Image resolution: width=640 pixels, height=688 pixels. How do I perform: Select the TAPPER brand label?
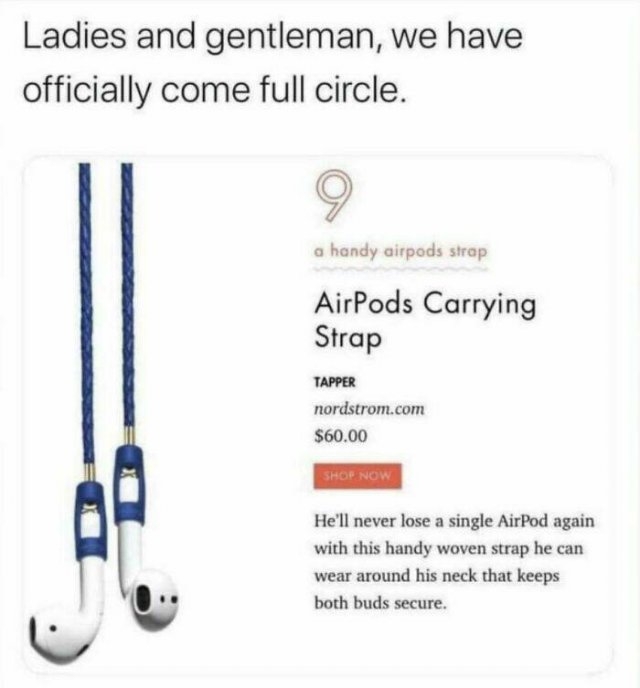[334, 382]
